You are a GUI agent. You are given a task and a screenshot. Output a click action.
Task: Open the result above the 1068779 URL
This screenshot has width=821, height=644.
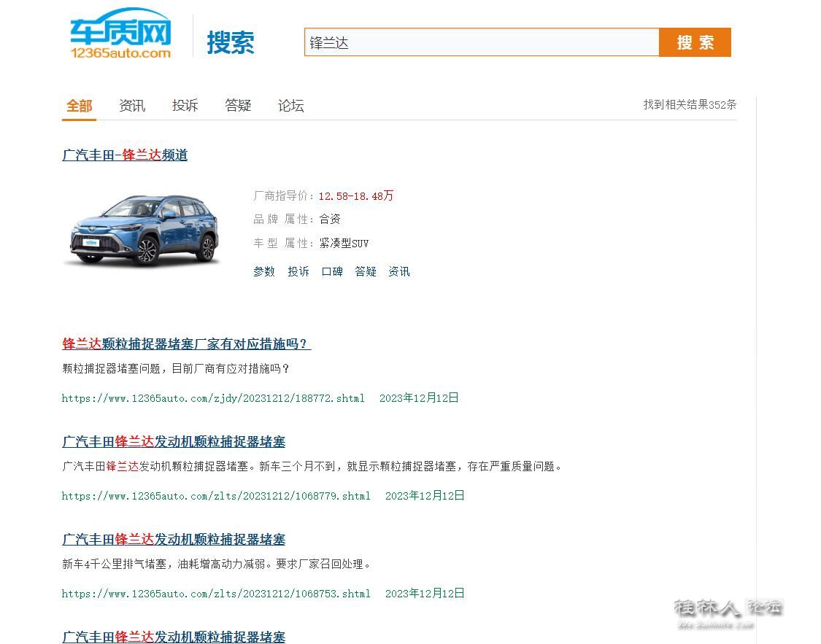coord(174,441)
